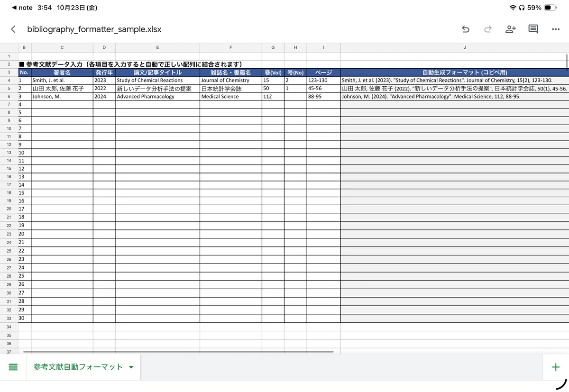Tap the battery indicator in status bar
Image resolution: width=569 pixels, height=392 pixels.
click(x=551, y=8)
